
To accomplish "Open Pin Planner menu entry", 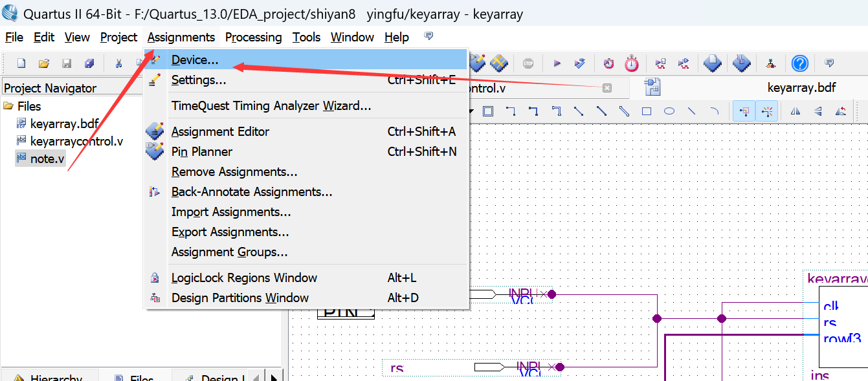I will pos(306,151).
